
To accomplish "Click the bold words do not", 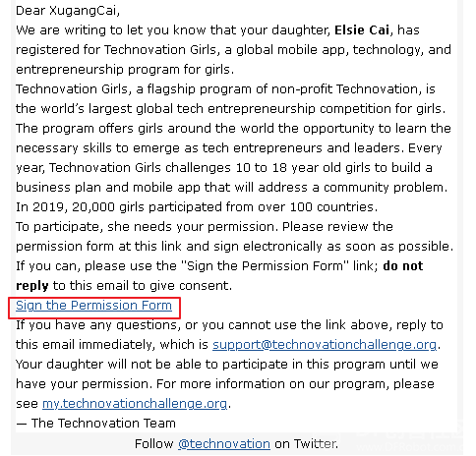I will pyautogui.click(x=403, y=266).
